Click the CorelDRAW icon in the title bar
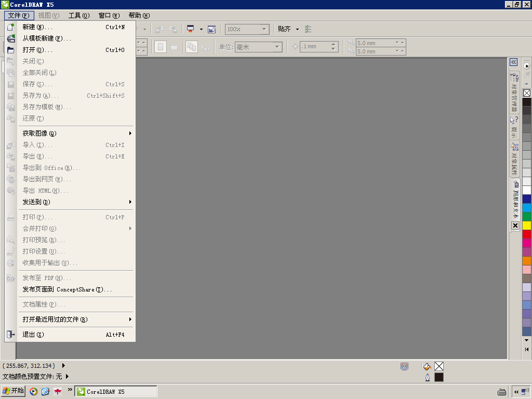532x399 pixels. click(5, 4)
